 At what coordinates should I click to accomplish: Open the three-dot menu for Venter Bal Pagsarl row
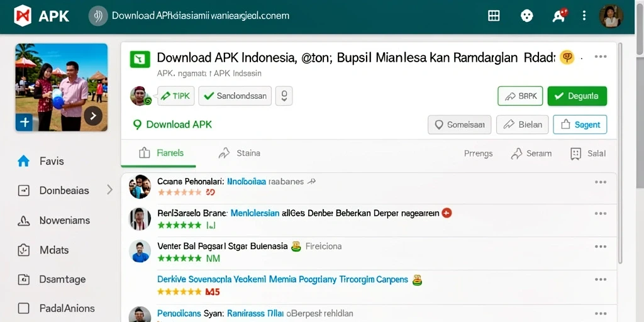click(x=601, y=247)
